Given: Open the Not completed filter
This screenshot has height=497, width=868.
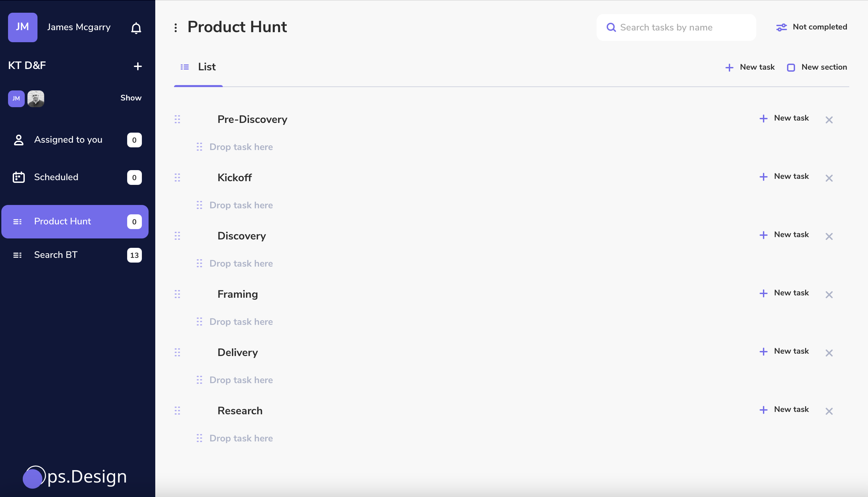Looking at the screenshot, I should point(812,27).
